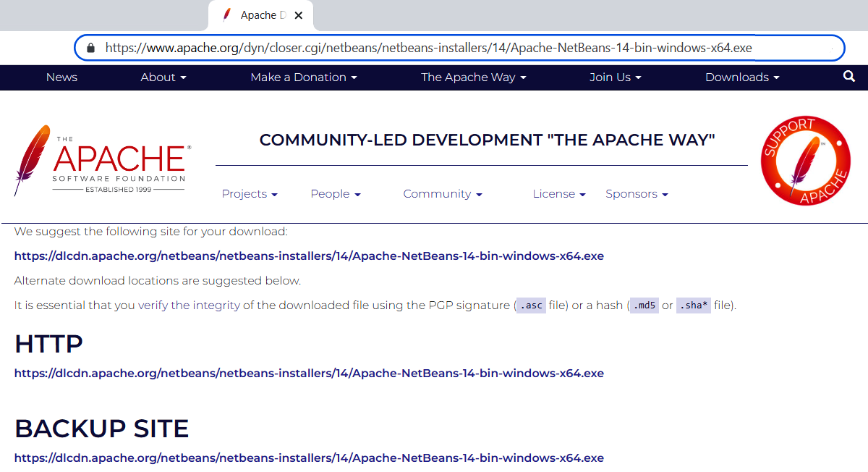Click the search magnifier icon
Screen dimensions: 868x472
click(x=849, y=77)
